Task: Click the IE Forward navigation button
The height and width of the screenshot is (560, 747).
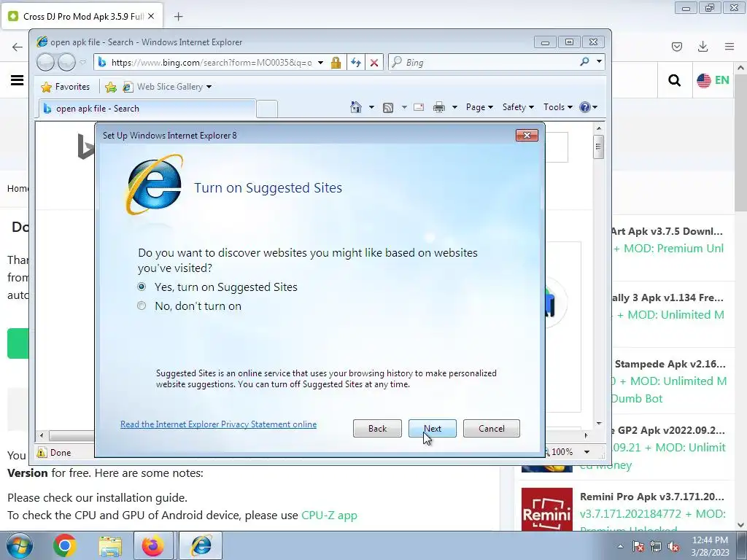Action: (66, 63)
